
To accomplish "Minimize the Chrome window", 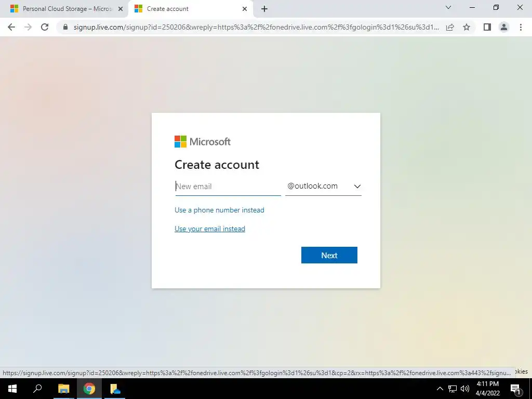I will pyautogui.click(x=472, y=7).
